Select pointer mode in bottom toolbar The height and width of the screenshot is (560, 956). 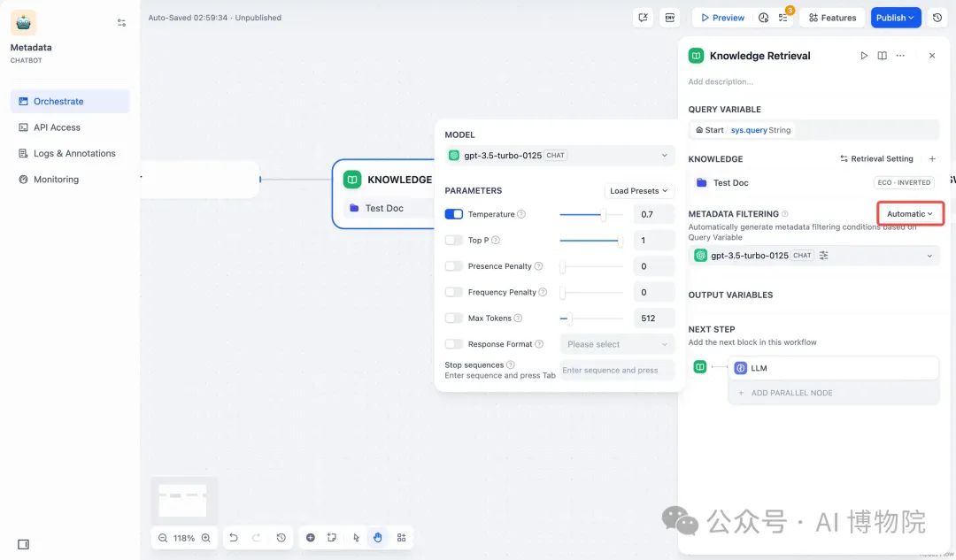pos(356,538)
